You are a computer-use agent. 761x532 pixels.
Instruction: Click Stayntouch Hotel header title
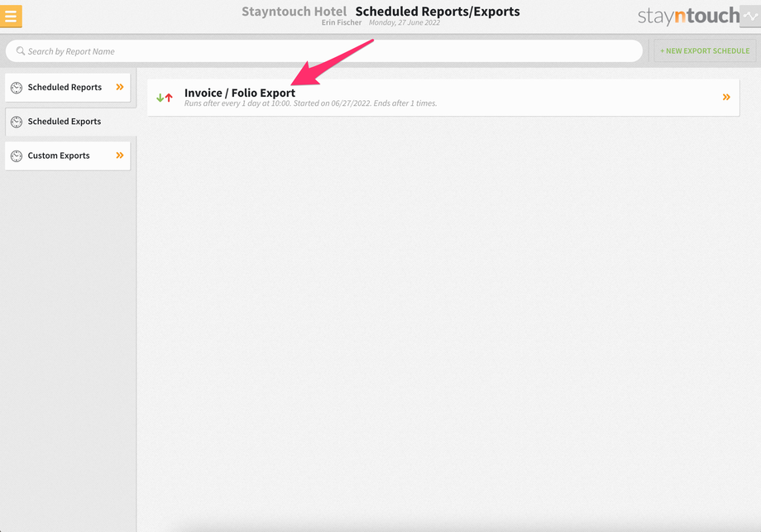[294, 11]
